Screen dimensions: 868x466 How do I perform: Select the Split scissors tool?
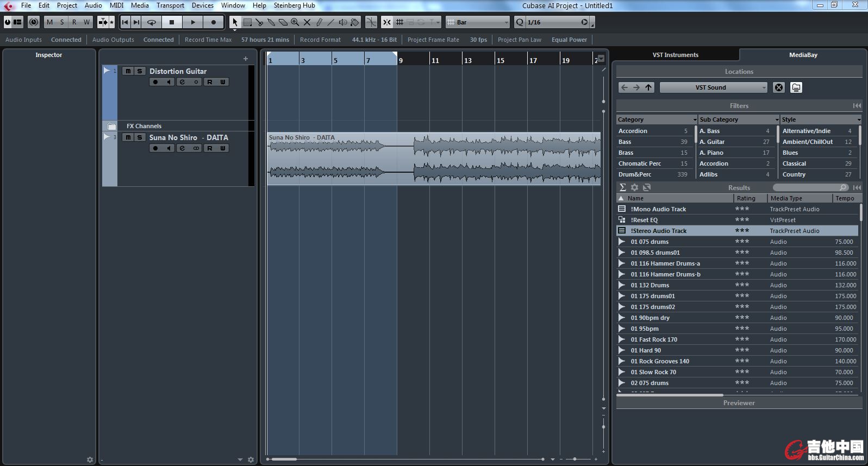(x=259, y=22)
